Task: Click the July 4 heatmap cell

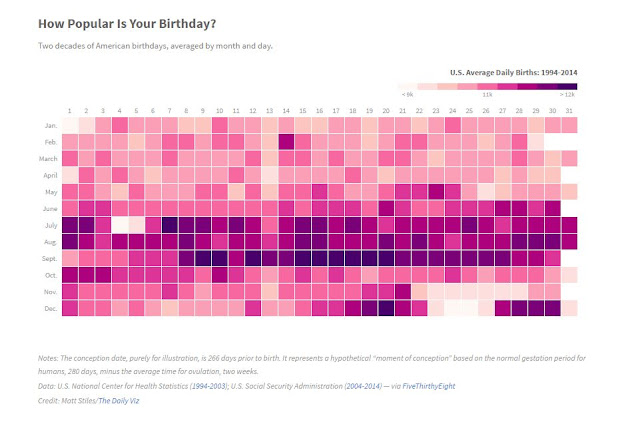Action: (120, 225)
